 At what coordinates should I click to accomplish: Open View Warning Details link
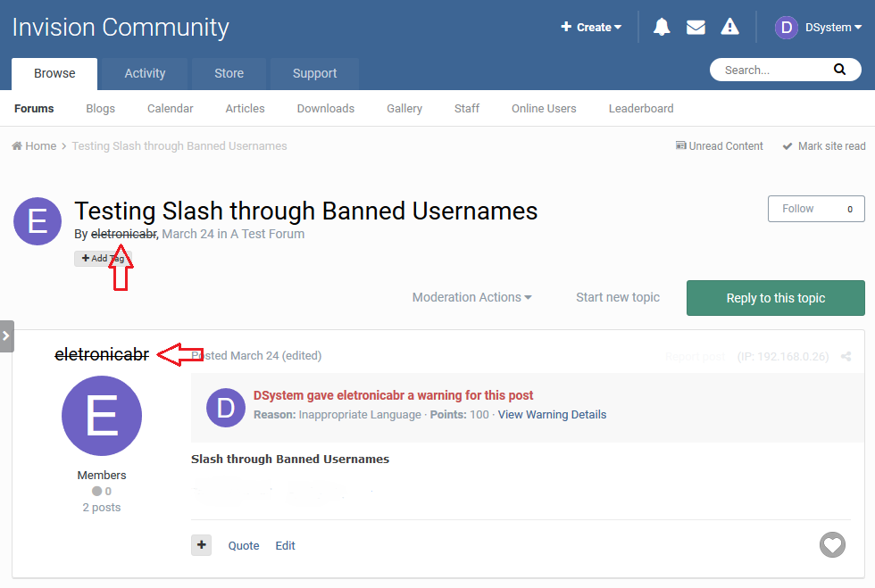tap(552, 414)
